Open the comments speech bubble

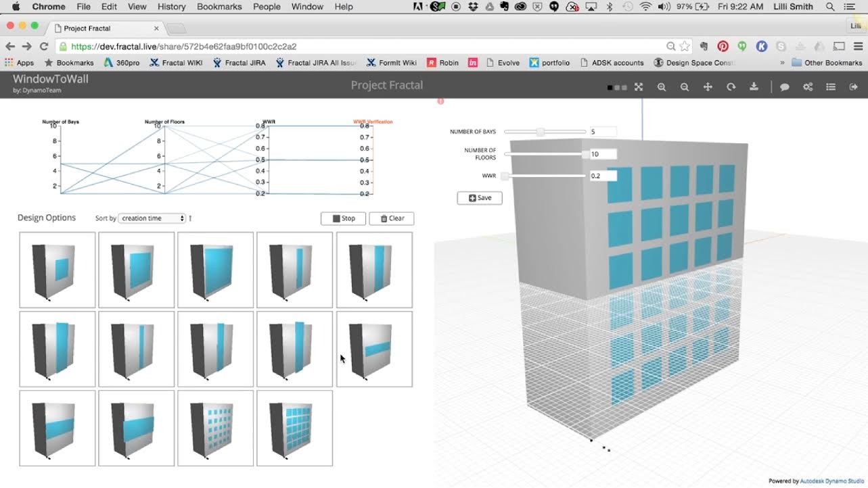pyautogui.click(x=785, y=87)
